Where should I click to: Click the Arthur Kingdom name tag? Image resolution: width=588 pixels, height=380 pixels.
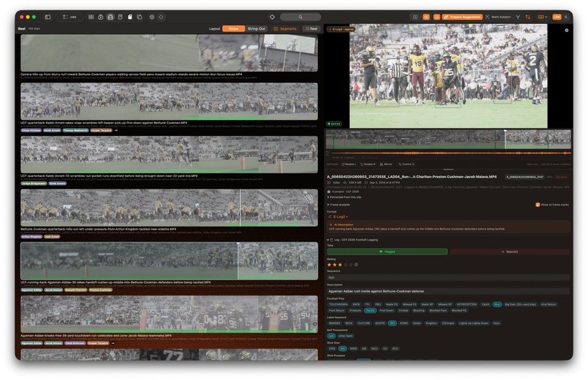pyautogui.click(x=31, y=237)
